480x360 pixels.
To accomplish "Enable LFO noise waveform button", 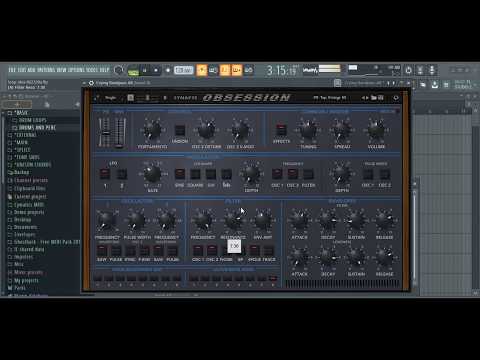I will 226,174.
